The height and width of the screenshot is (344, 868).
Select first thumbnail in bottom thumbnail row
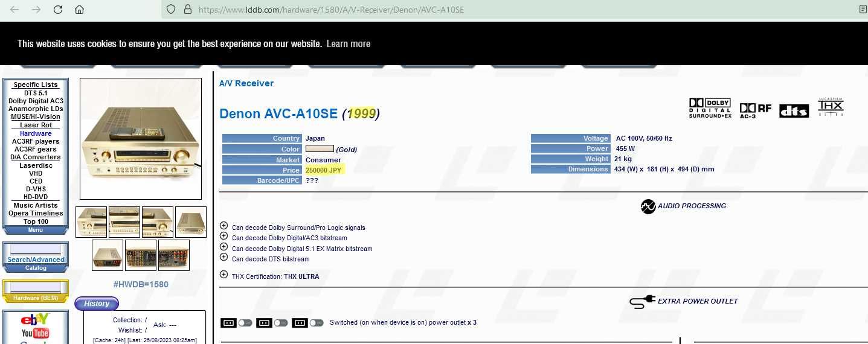108,255
